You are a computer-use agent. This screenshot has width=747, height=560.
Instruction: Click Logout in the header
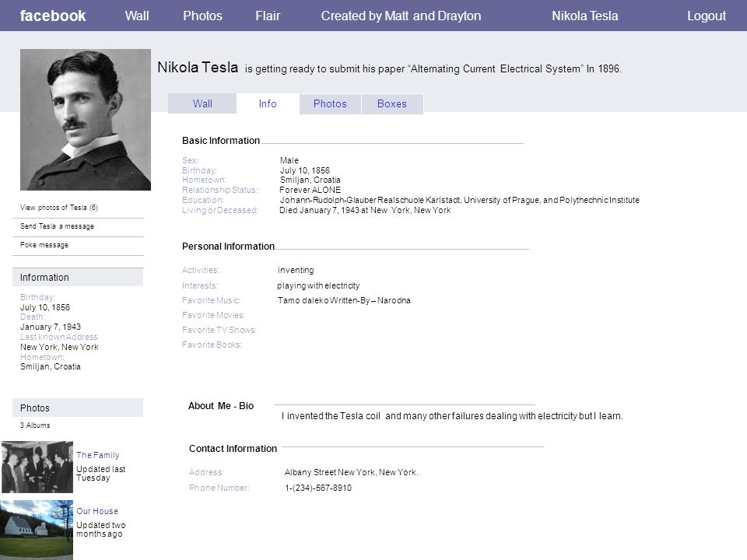[707, 16]
